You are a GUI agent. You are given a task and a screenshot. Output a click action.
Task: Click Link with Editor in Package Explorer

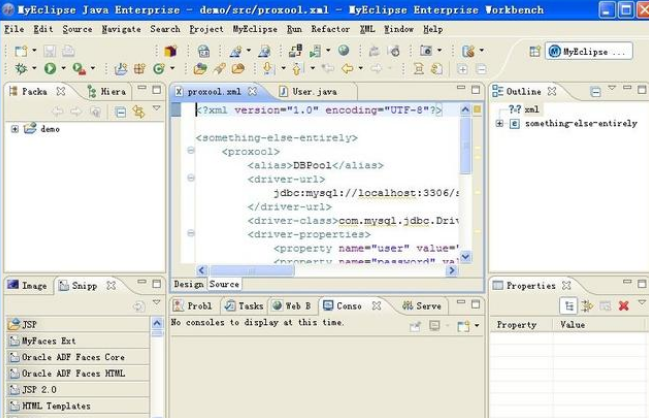(x=138, y=111)
